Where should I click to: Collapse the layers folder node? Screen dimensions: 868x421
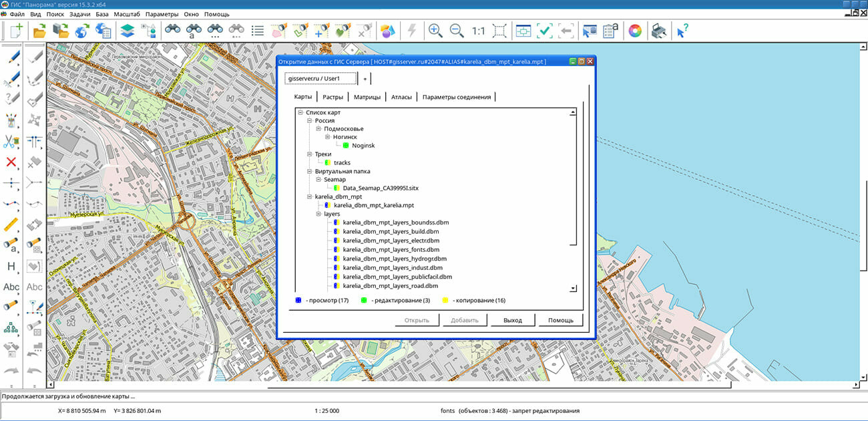coord(319,214)
